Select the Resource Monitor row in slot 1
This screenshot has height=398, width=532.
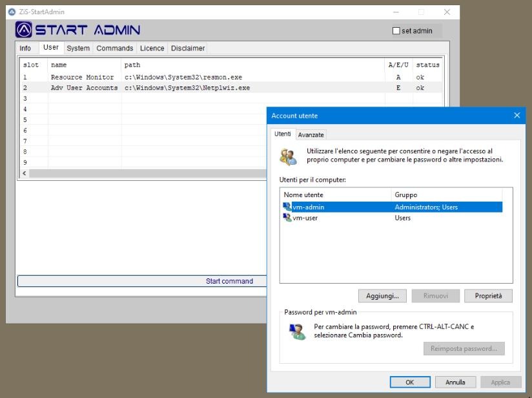click(82, 78)
